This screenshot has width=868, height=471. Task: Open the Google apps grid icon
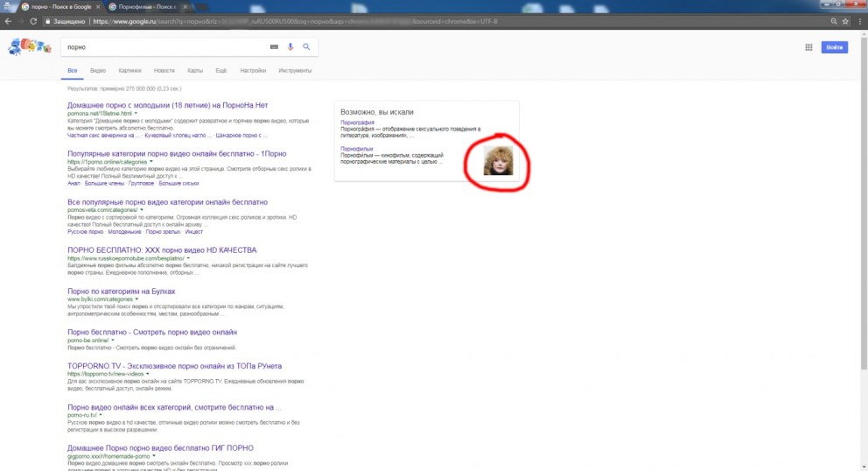point(808,47)
